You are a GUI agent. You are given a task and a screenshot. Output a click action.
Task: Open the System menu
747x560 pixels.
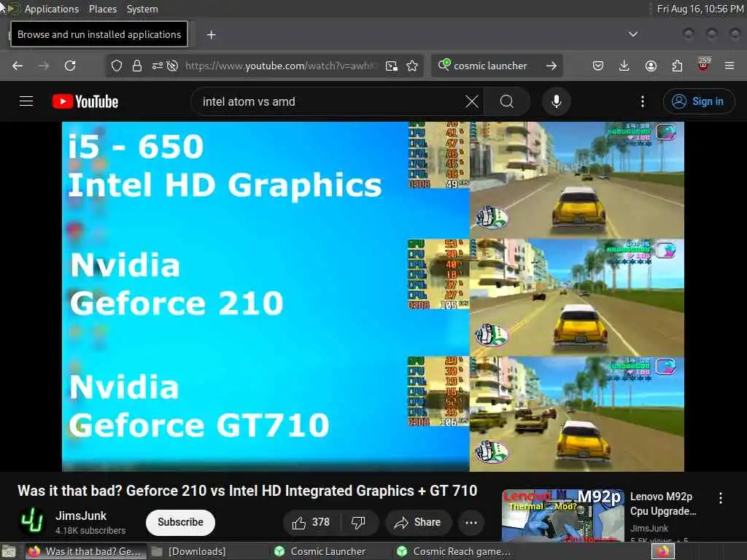pyautogui.click(x=142, y=9)
